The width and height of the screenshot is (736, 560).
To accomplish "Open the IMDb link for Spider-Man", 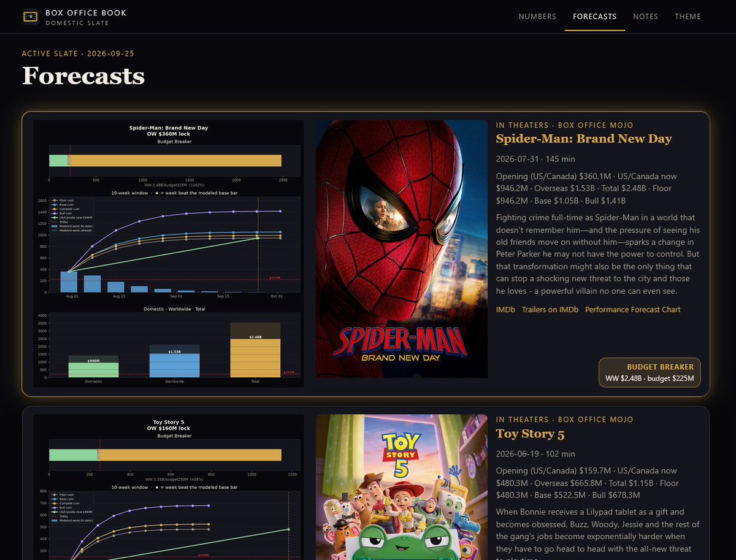I will click(x=505, y=310).
